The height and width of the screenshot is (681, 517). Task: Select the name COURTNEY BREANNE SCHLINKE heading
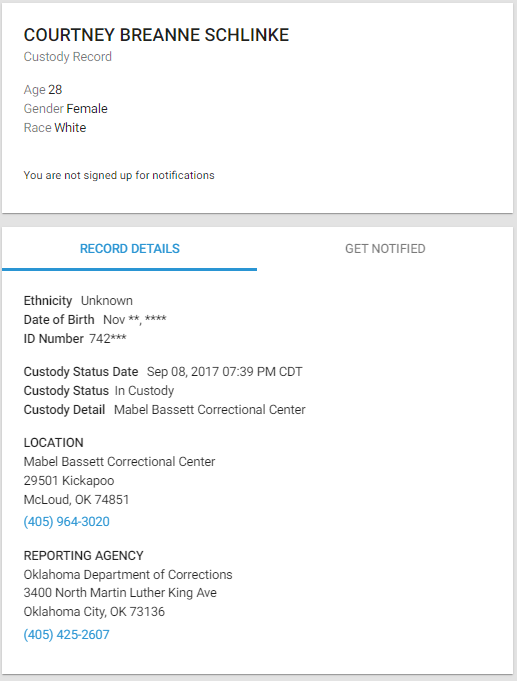coord(156,35)
